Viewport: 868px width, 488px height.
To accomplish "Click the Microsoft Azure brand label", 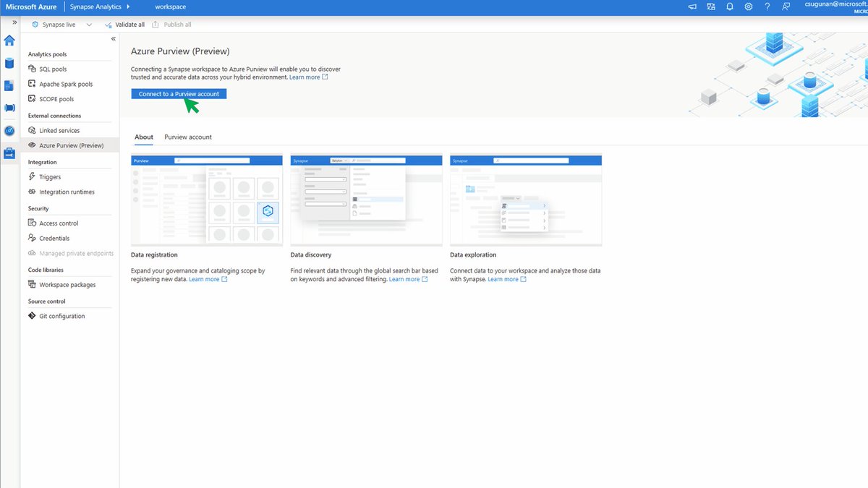I will coord(30,7).
